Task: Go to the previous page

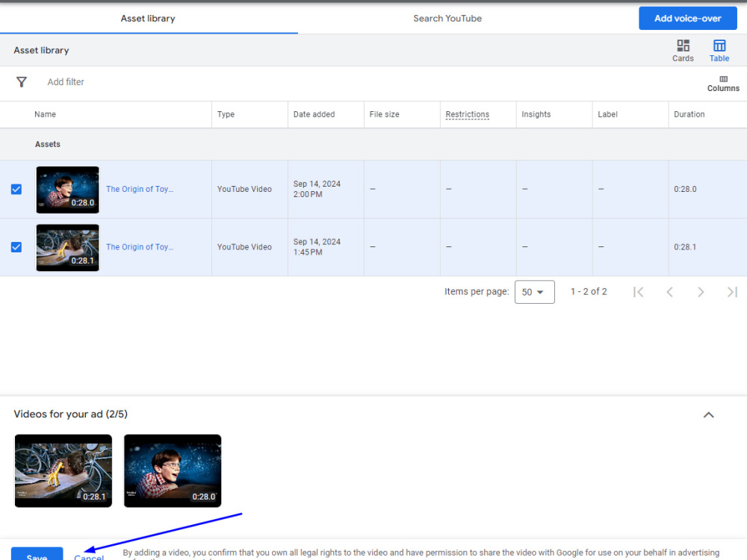Action: [669, 292]
